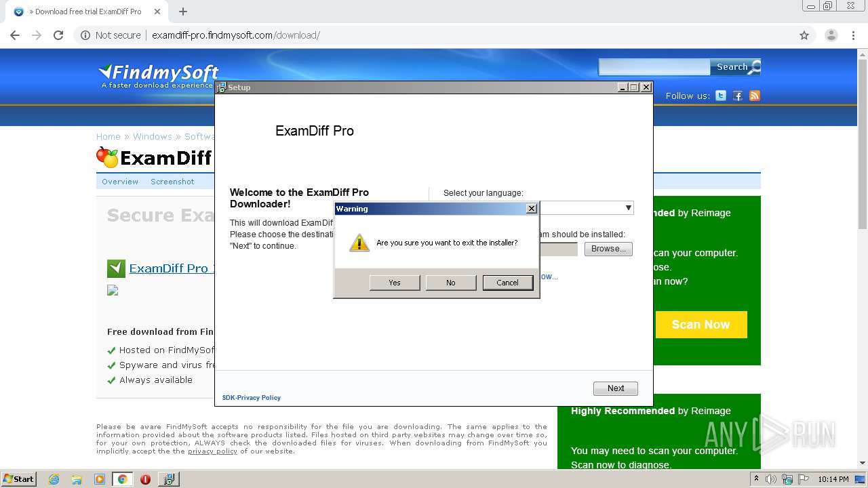The height and width of the screenshot is (488, 868).
Task: Open Chrome three-dot menu
Action: pos(854,35)
